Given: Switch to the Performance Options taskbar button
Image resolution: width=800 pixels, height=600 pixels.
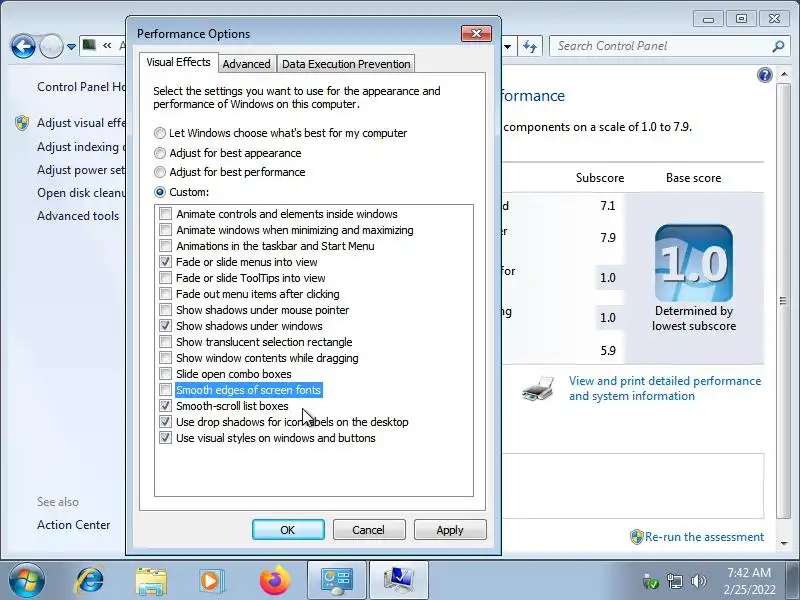Looking at the screenshot, I should [398, 580].
